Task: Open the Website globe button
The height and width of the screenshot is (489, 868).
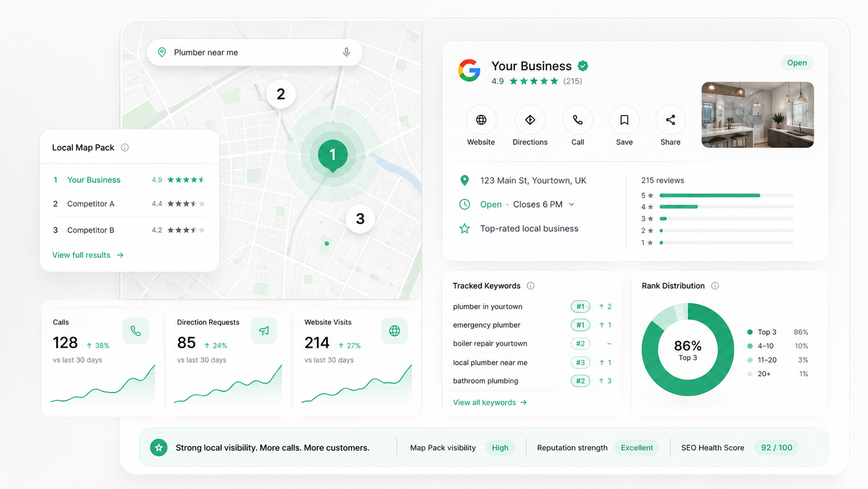Action: coord(481,120)
